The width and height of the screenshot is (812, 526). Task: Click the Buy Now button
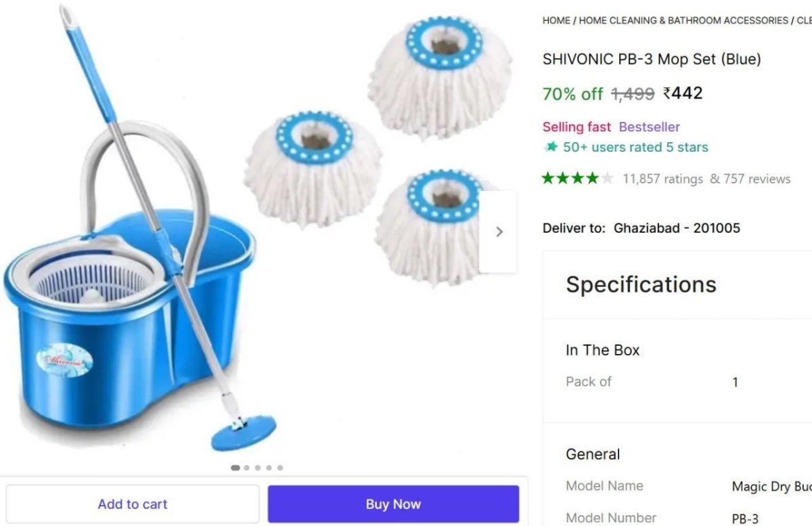pyautogui.click(x=393, y=504)
